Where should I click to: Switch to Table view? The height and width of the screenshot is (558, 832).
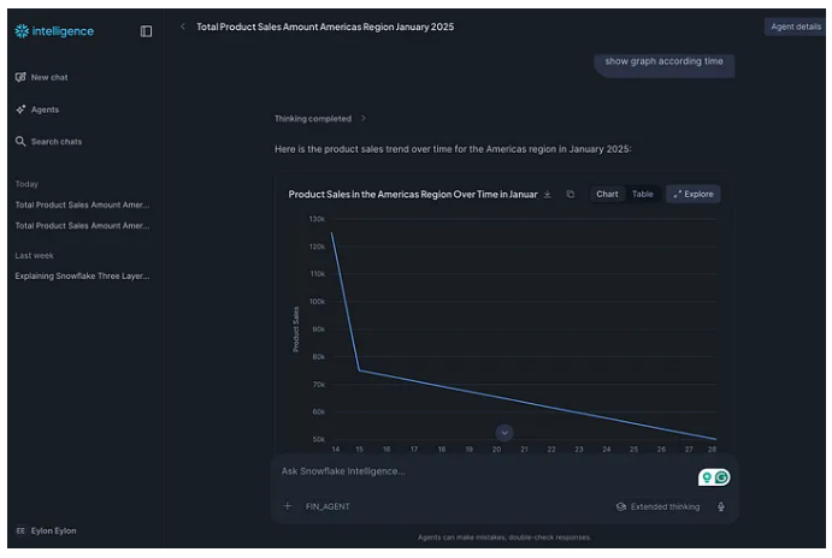(642, 194)
